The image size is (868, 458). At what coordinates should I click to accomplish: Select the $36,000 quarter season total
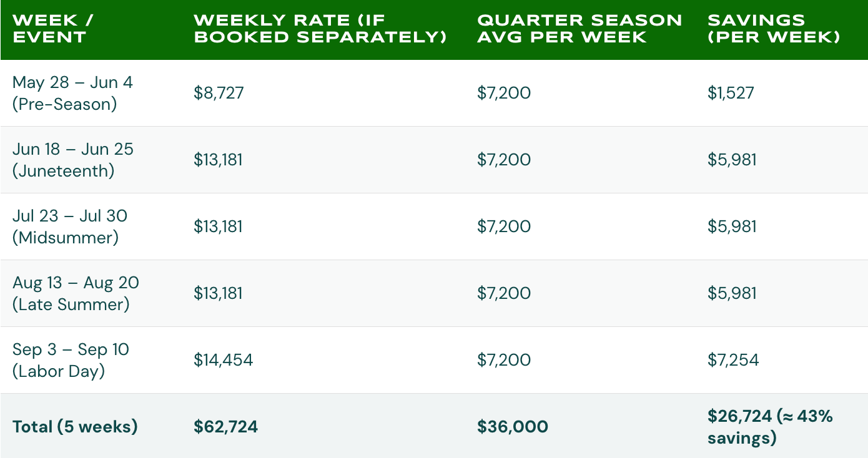pyautogui.click(x=513, y=427)
